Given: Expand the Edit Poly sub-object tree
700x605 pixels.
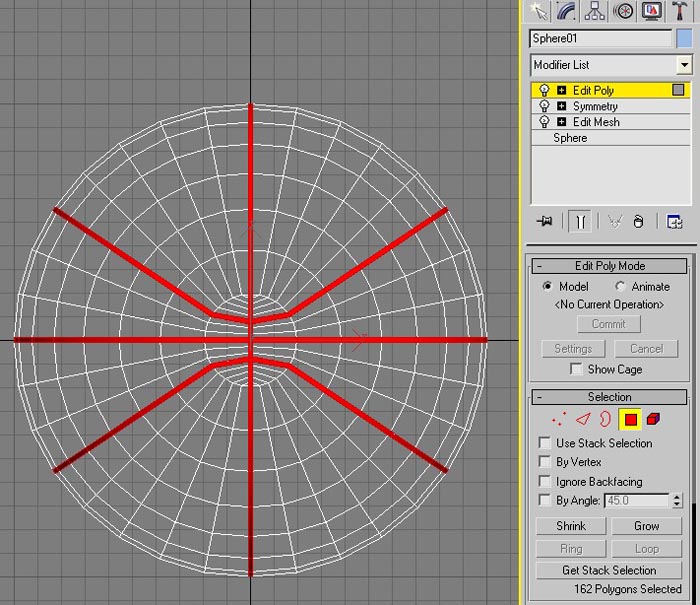Looking at the screenshot, I should pos(562,90).
